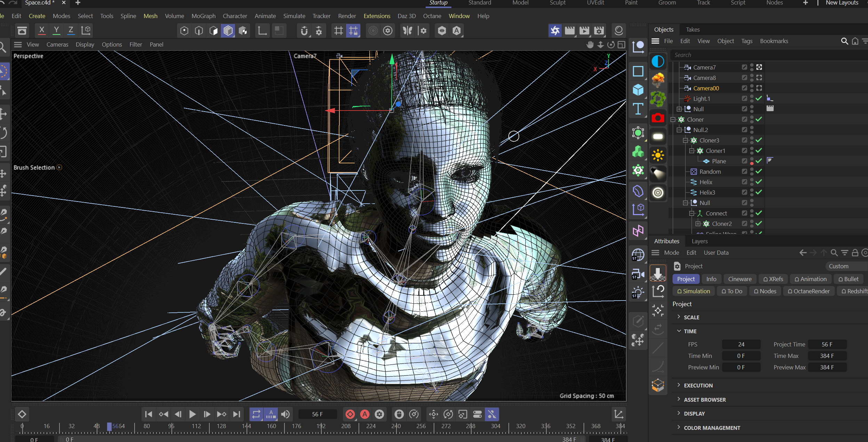This screenshot has width=868, height=442.
Task: Enable the X axis lock icon
Action: [42, 31]
